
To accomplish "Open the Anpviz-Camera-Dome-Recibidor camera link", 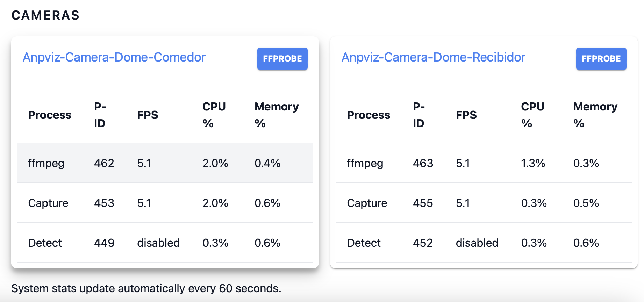I will [433, 57].
